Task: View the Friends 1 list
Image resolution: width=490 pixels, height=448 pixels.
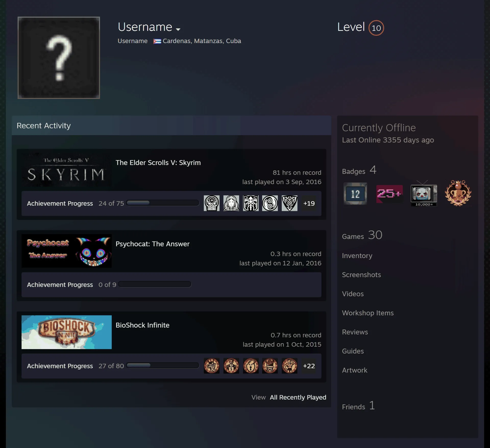Action: (358, 406)
